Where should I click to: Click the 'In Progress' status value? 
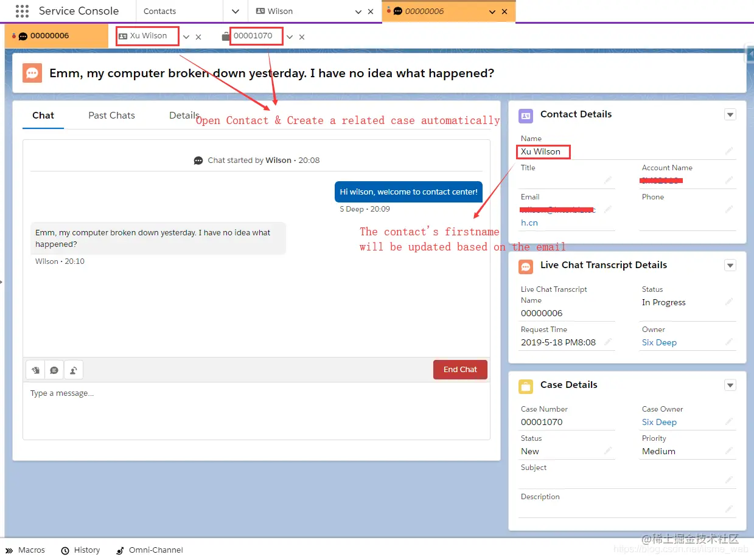663,302
